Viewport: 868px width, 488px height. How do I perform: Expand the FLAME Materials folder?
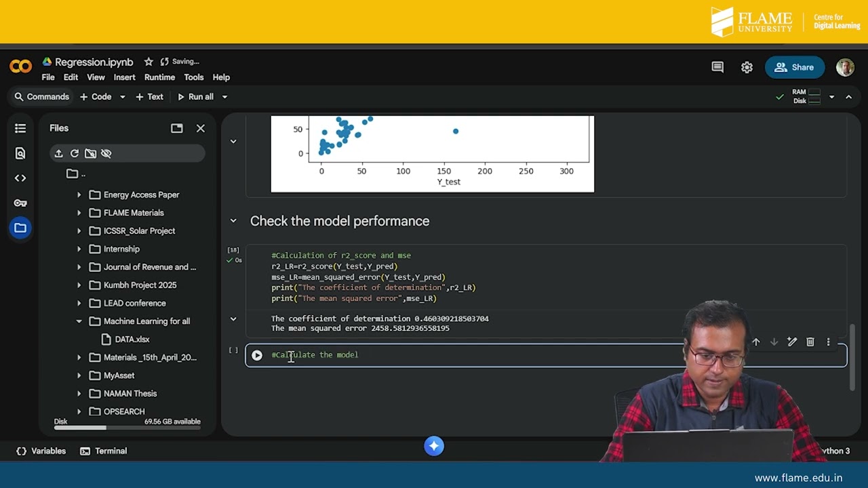[x=79, y=213]
